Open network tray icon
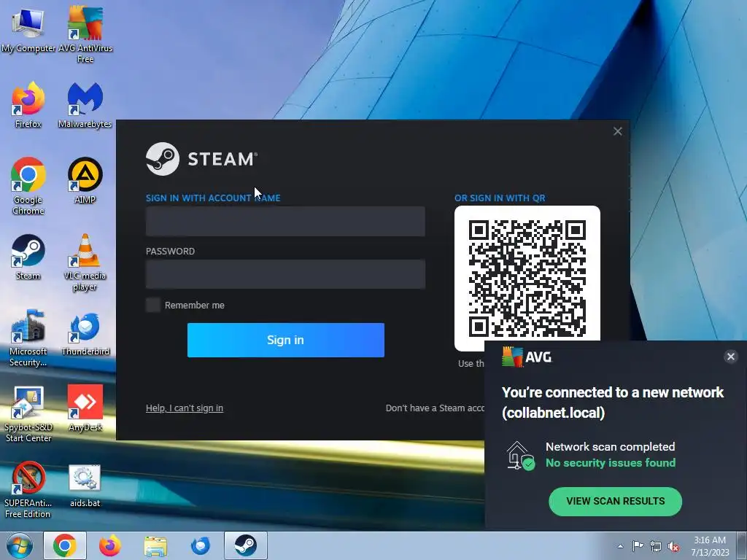 tap(656, 547)
